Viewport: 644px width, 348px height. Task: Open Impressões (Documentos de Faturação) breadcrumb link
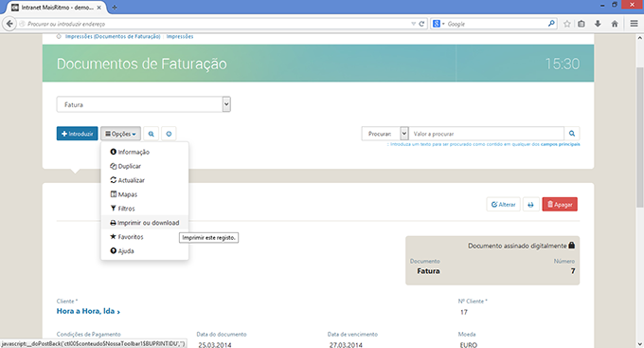pos(113,36)
